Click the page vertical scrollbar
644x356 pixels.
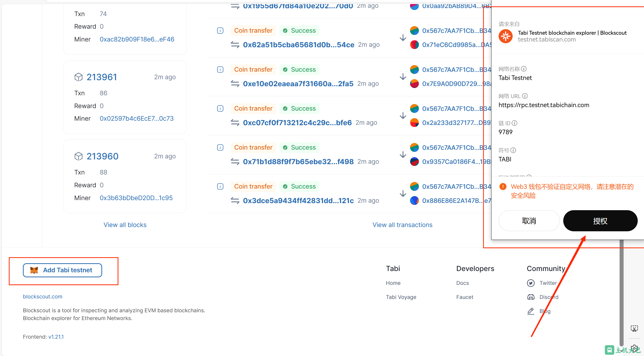pyautogui.click(x=621, y=293)
